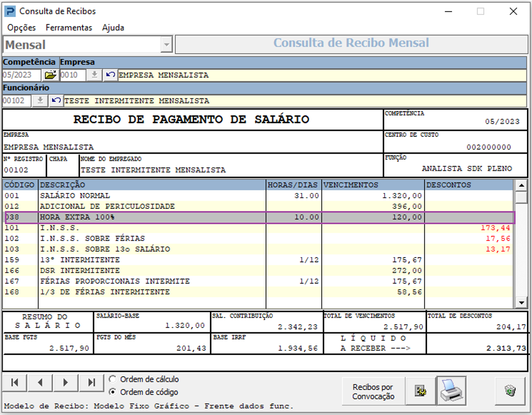Click the Recibos por Convocação button
Image resolution: width=532 pixels, height=415 pixels.
click(x=373, y=391)
